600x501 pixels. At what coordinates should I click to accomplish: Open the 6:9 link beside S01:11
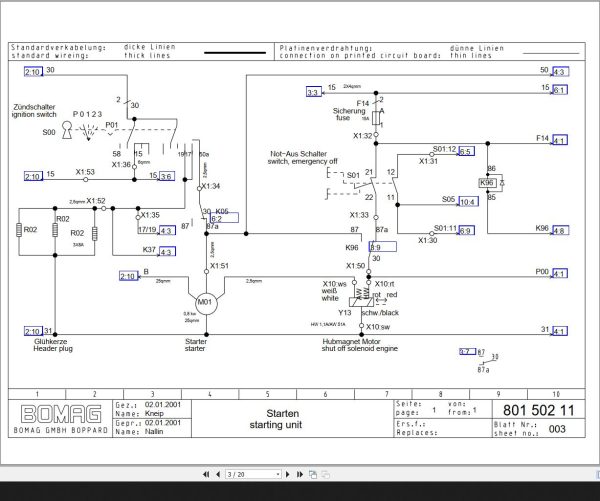(x=466, y=230)
